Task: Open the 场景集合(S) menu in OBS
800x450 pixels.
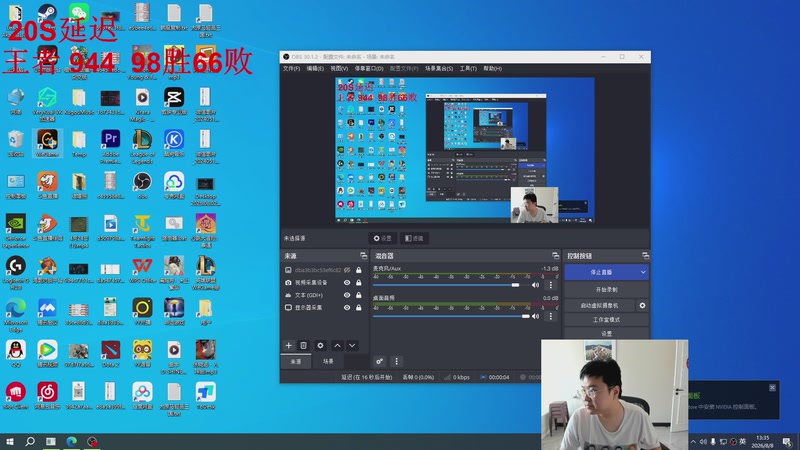Action: point(439,68)
